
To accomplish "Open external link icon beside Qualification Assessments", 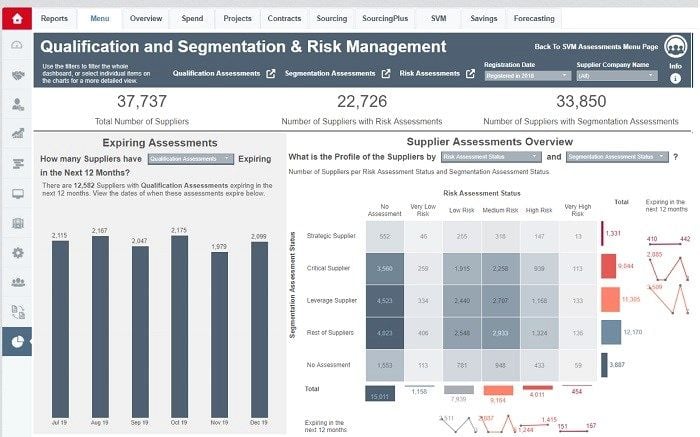I will click(271, 74).
